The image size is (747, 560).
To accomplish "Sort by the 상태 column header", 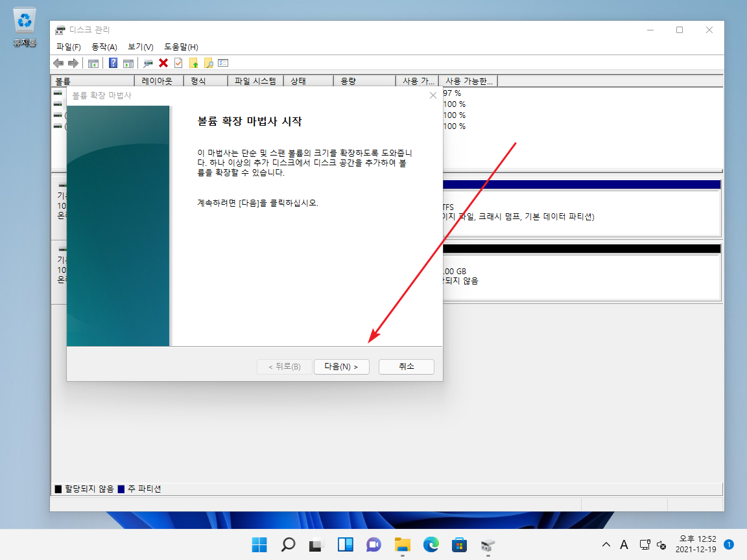I will click(x=309, y=81).
